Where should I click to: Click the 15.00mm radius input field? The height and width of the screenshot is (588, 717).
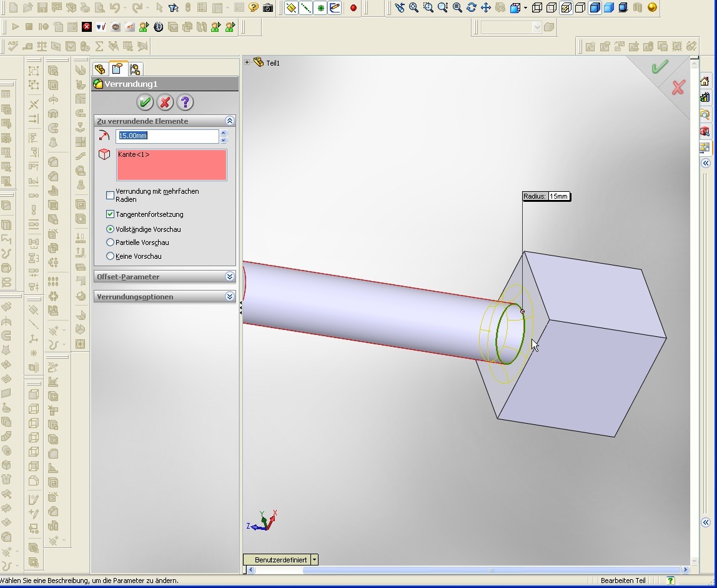(167, 136)
